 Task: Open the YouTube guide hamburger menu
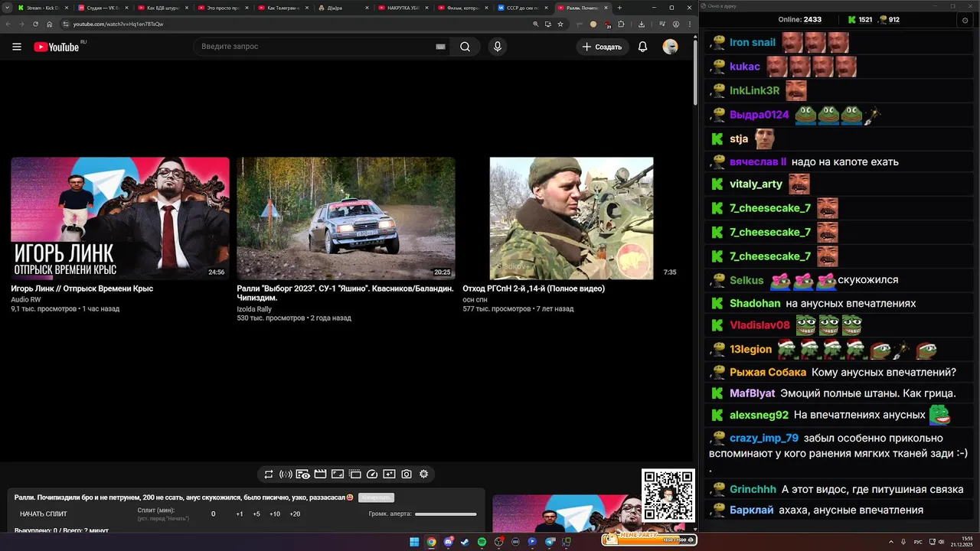[x=17, y=47]
